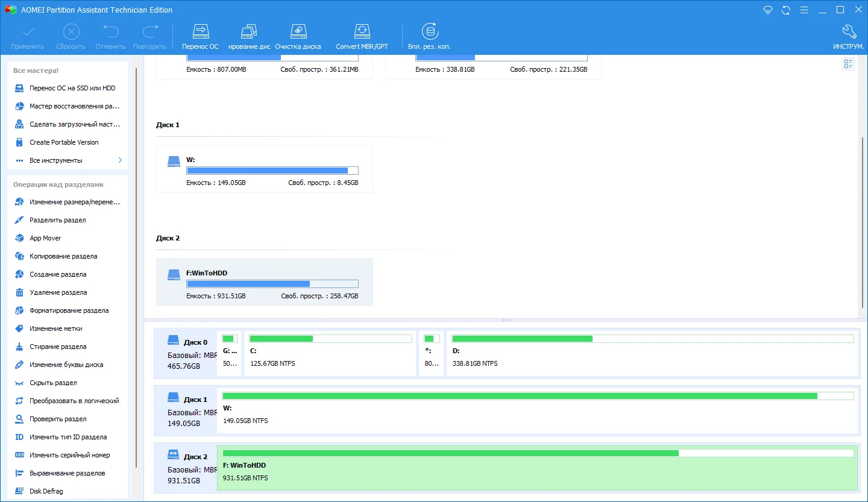Click the Apply (Применить) toolbar icon
Screen dimensions: 868x502
(x=28, y=37)
